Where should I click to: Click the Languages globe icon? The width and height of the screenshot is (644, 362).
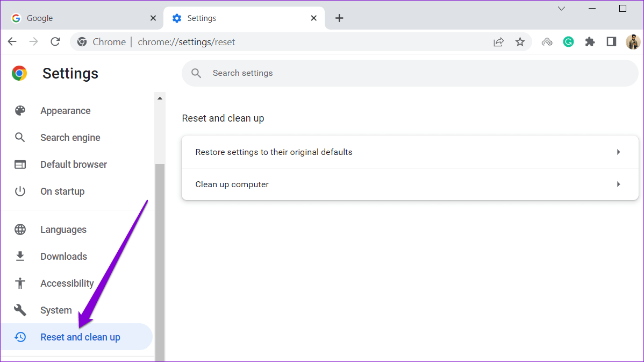coord(20,229)
